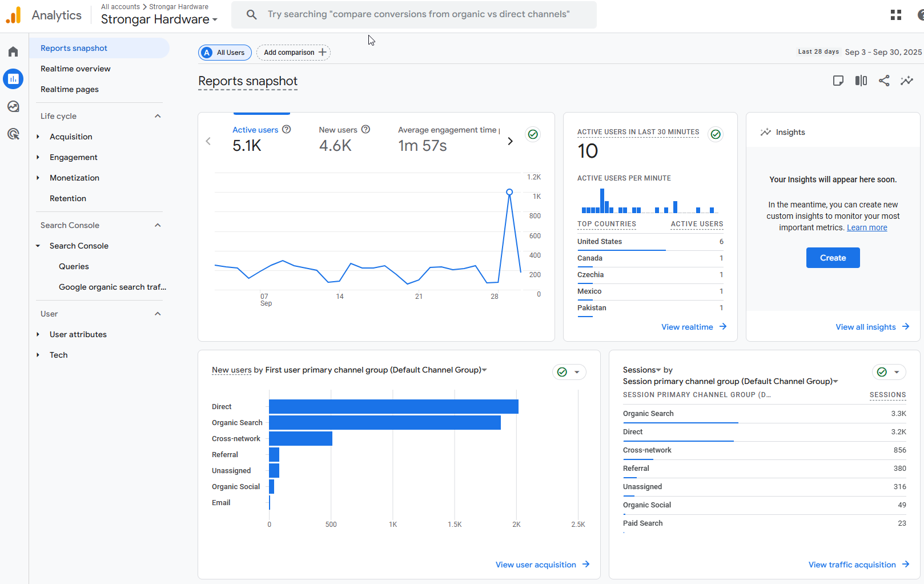This screenshot has width=924, height=584.
Task: Click the Direct bar in the chart
Action: [x=393, y=407]
